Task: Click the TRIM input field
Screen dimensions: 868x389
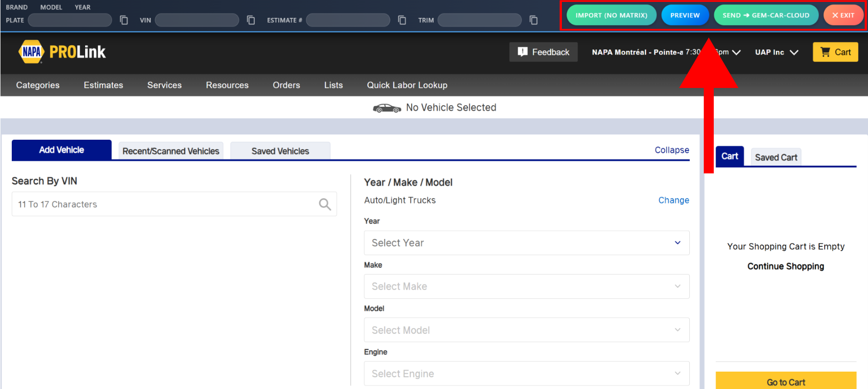Action: pyautogui.click(x=480, y=20)
